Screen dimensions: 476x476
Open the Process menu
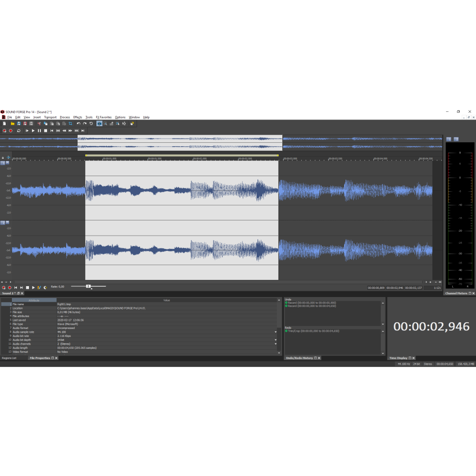pos(65,117)
